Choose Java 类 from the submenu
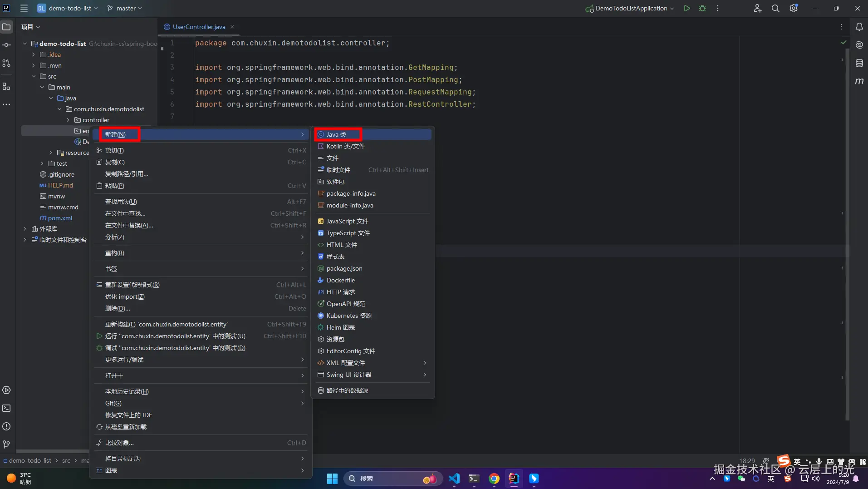868x489 pixels. click(x=373, y=134)
